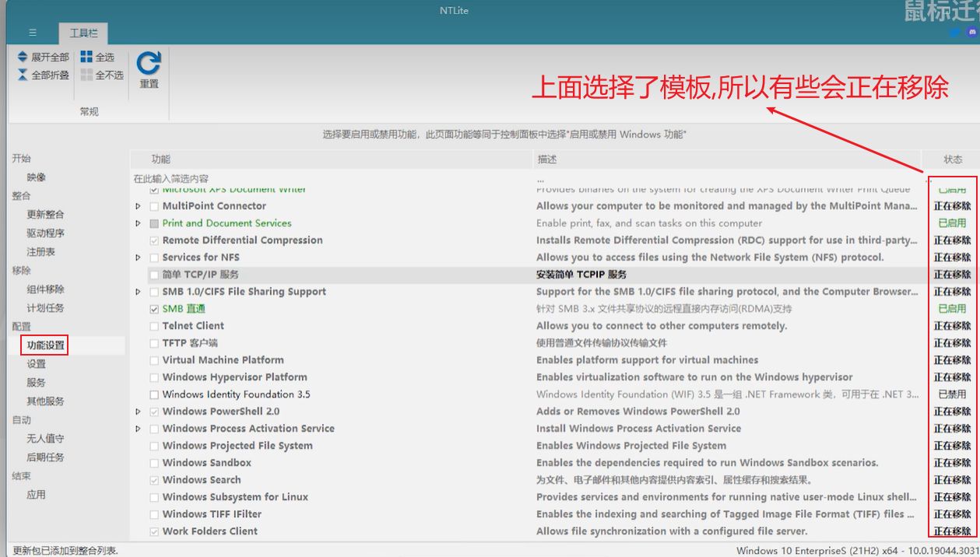Click the Deselect All (全不选) icon

[x=86, y=75]
